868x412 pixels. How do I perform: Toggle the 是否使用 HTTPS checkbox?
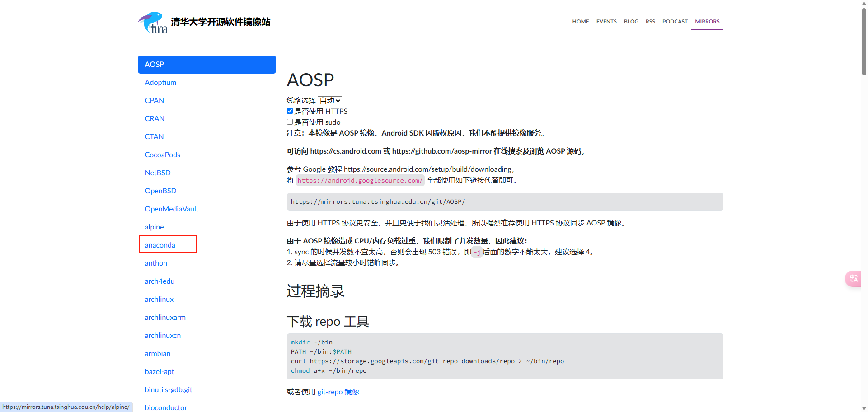[290, 111]
